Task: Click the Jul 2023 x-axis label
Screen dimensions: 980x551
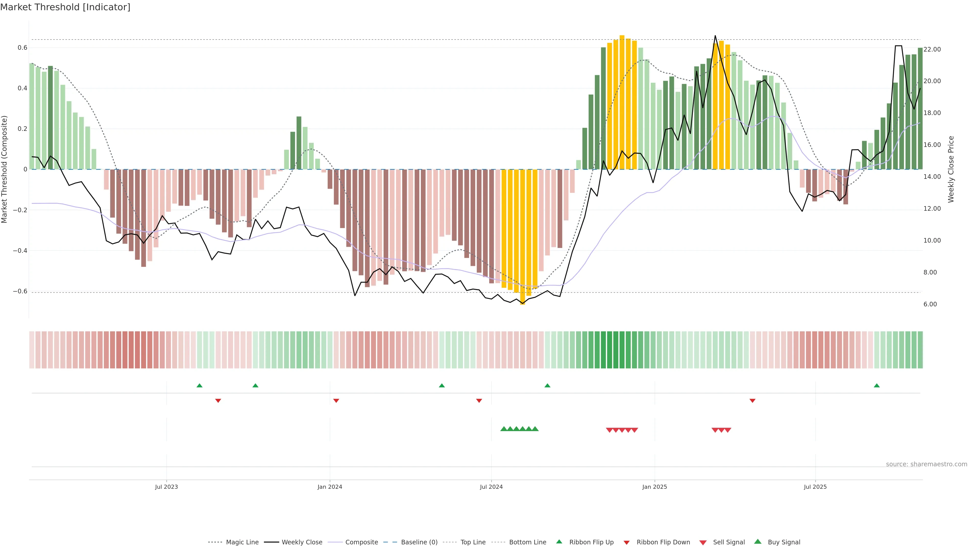Action: tap(166, 487)
